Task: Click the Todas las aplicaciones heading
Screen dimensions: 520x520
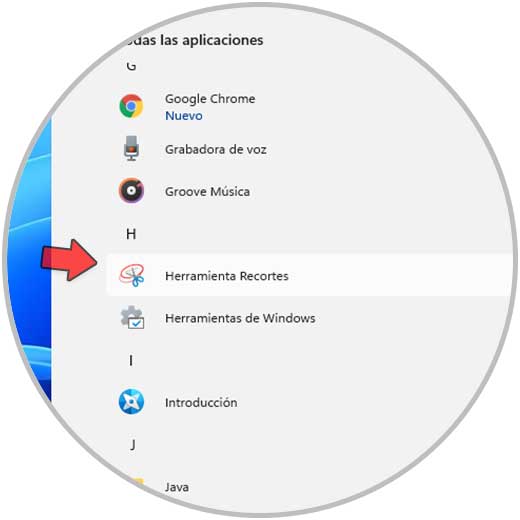Action: point(193,40)
